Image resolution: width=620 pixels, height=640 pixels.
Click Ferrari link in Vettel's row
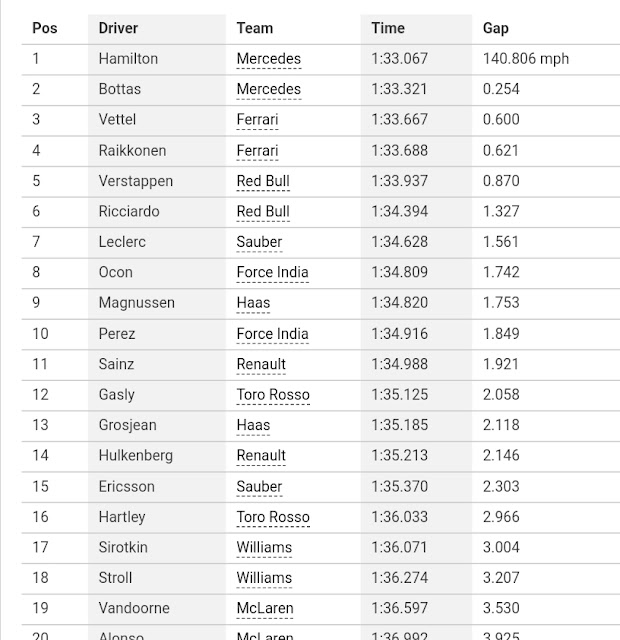tap(257, 120)
